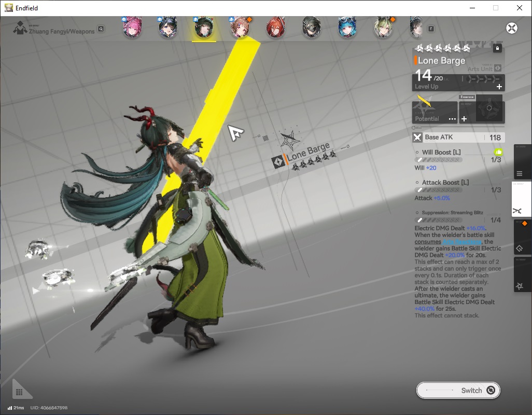Click the crossed swords Base ATK icon
Viewport: 532px width, 415px height.
[x=417, y=137]
